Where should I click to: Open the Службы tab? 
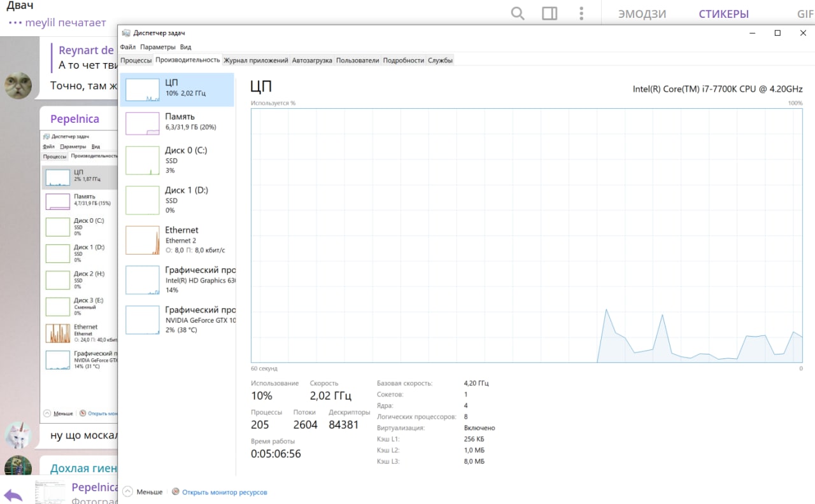coord(440,60)
